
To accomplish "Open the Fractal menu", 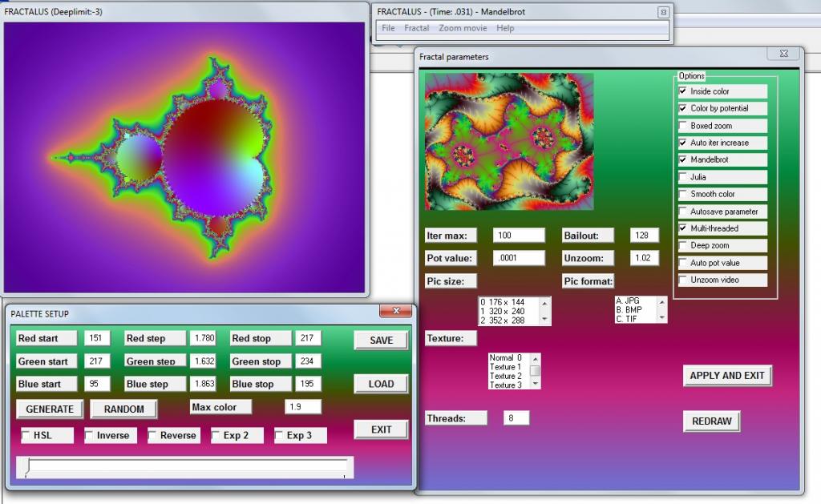I will (x=416, y=28).
